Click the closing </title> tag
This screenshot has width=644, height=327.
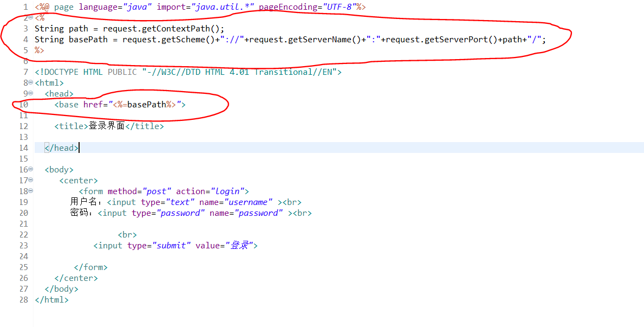click(144, 126)
